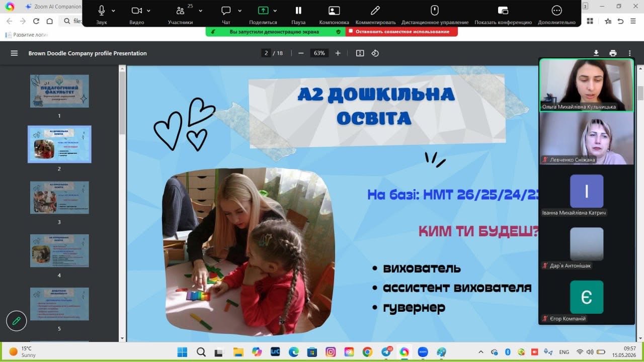The image size is (644, 362).
Task: Show hidden system tray icons
Action: tap(481, 352)
